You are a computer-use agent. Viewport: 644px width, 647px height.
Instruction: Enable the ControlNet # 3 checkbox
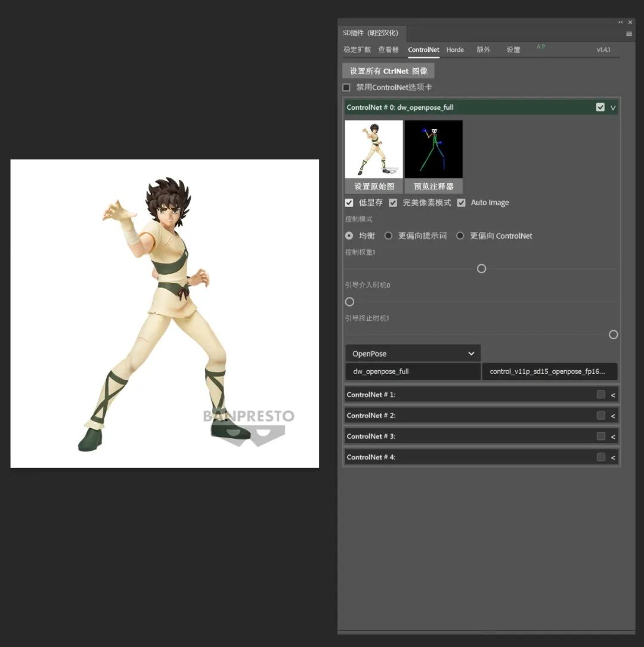[x=600, y=436]
